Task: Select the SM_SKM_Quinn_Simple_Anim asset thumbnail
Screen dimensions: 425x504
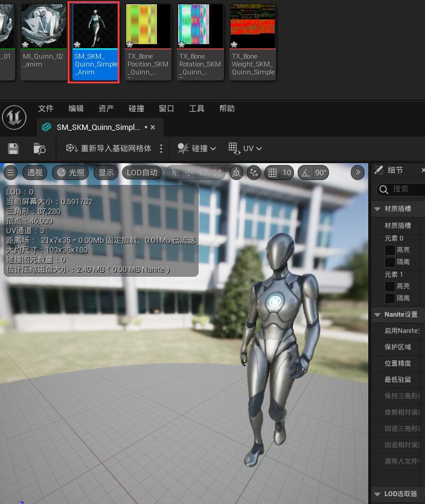Action: coord(95,42)
